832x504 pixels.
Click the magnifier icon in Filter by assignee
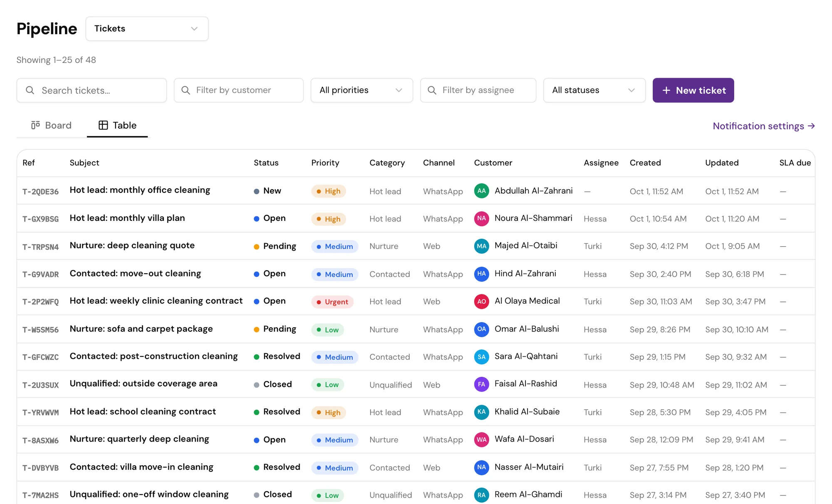(x=432, y=90)
